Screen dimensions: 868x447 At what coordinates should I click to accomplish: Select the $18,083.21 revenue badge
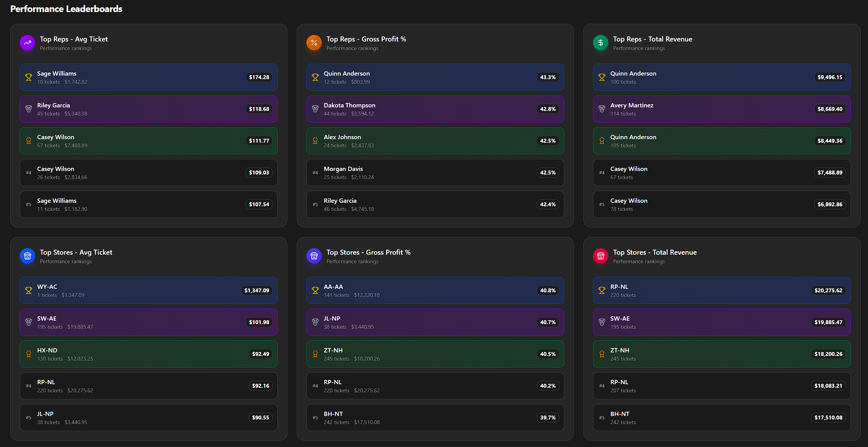click(828, 386)
